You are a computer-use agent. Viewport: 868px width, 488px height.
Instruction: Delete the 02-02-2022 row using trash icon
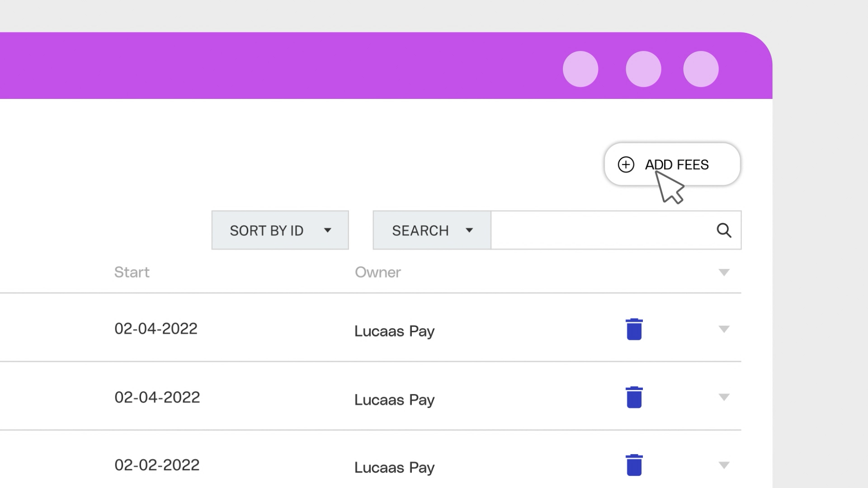coord(634,465)
